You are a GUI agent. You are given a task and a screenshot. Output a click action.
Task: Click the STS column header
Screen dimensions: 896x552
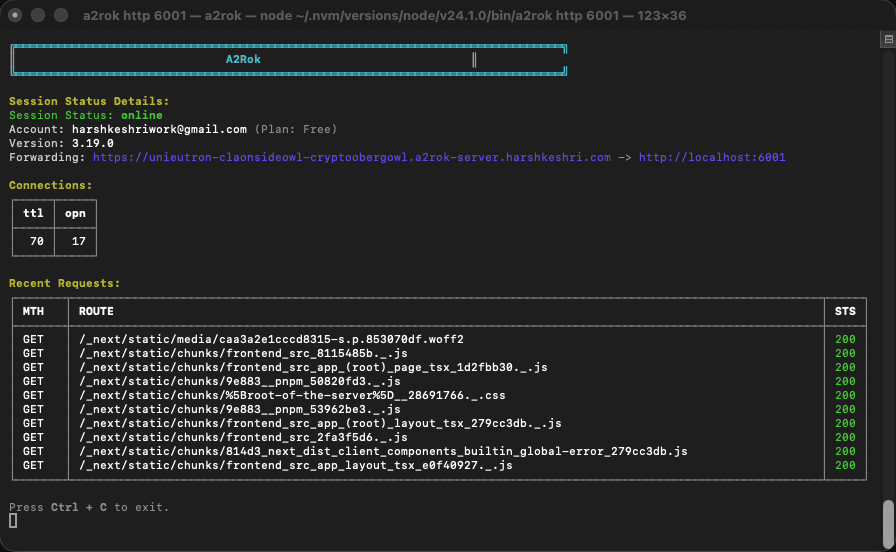[845, 311]
